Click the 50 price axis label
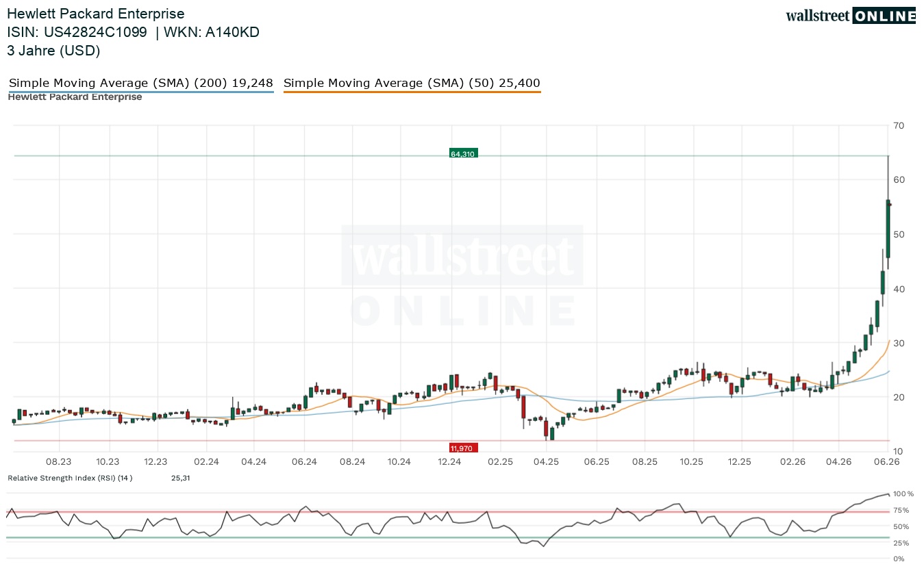Screen dimensions: 924x577 pyautogui.click(x=899, y=234)
